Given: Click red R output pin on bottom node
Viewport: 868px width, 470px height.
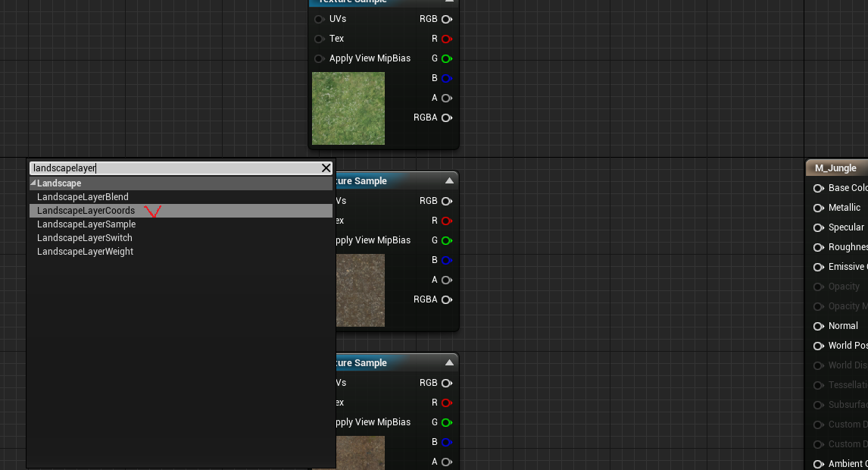Looking at the screenshot, I should [447, 403].
